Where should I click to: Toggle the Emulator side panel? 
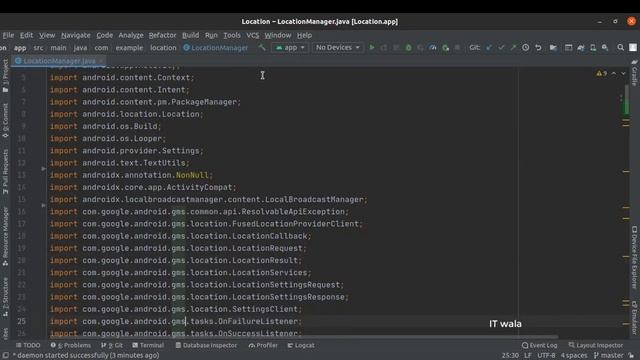coord(634,318)
